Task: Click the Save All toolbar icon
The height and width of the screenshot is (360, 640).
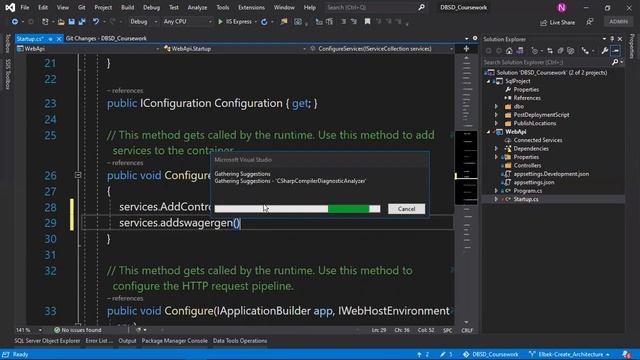Action: [82, 22]
